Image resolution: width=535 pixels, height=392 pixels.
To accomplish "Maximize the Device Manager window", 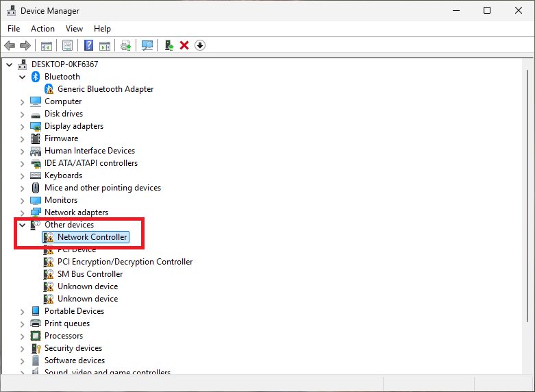I will pyautogui.click(x=487, y=10).
